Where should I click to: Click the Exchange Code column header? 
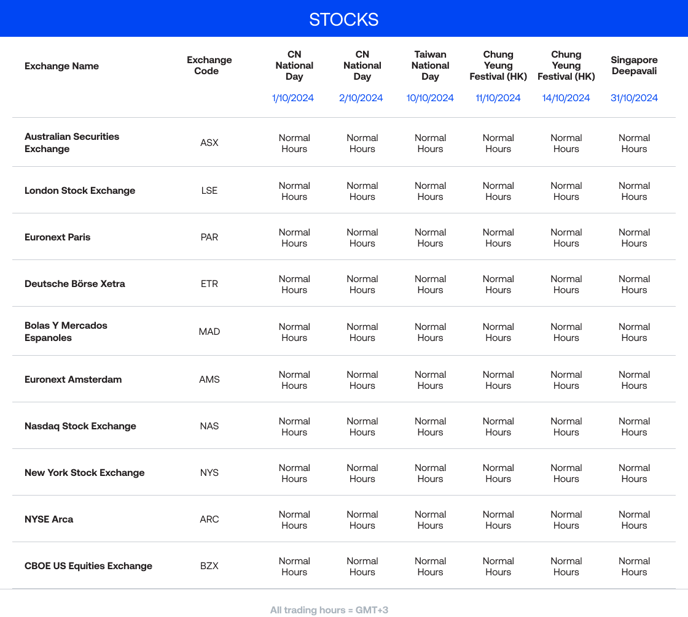click(x=208, y=66)
